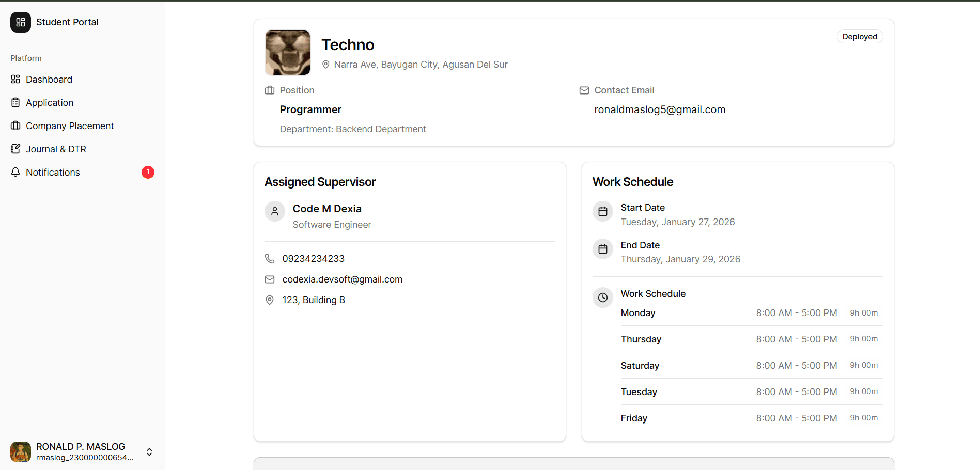This screenshot has width=980, height=470.
Task: Click the End Date calendar icon
Action: click(603, 249)
